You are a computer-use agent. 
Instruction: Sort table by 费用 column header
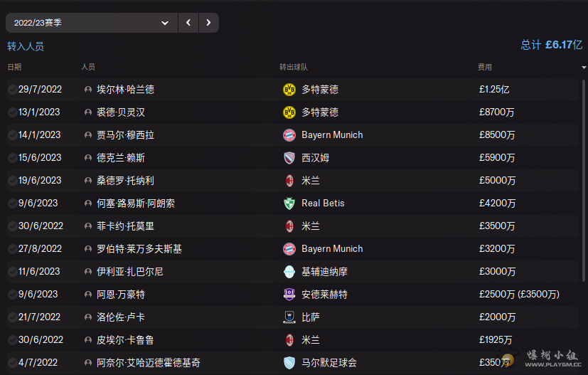click(x=484, y=67)
